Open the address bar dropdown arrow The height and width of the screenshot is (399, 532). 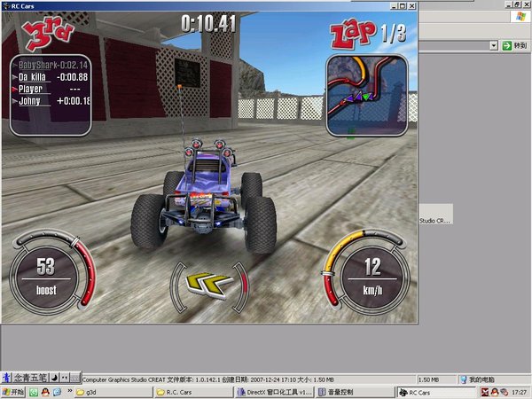point(494,45)
